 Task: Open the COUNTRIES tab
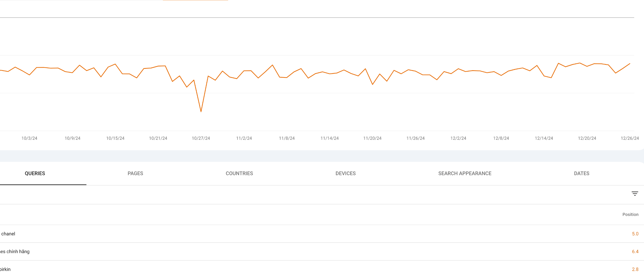click(x=239, y=173)
